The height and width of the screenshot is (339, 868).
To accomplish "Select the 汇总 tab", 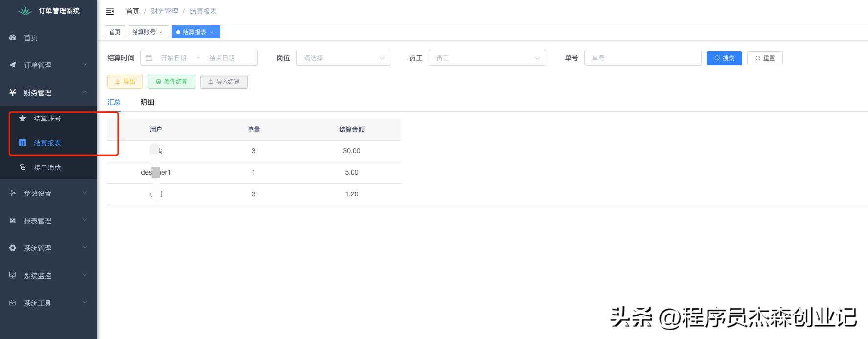I will click(x=114, y=102).
